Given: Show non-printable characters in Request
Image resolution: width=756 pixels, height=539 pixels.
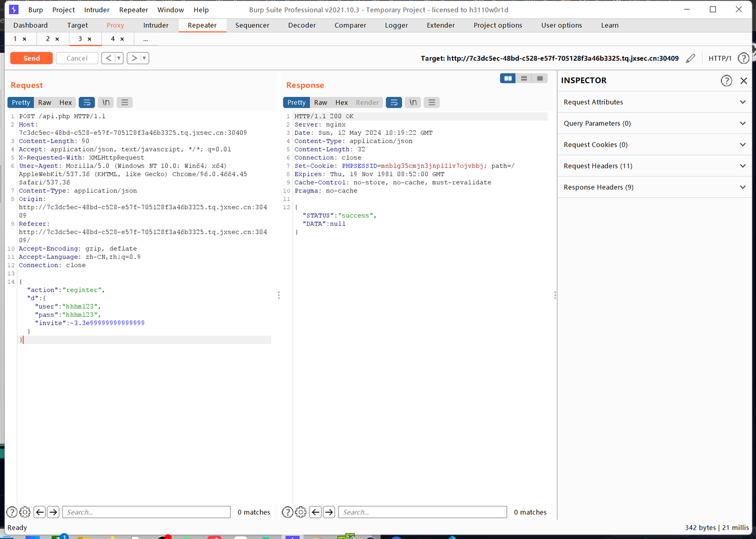Looking at the screenshot, I should [106, 102].
